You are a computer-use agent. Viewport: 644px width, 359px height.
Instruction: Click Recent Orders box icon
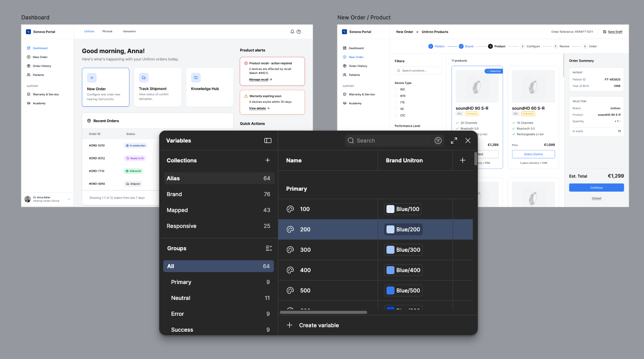click(x=89, y=121)
